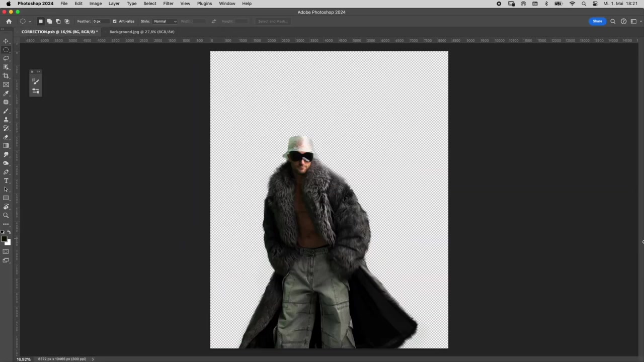Pick the Eyedropper tool
This screenshot has width=644, height=362.
[x=6, y=94]
